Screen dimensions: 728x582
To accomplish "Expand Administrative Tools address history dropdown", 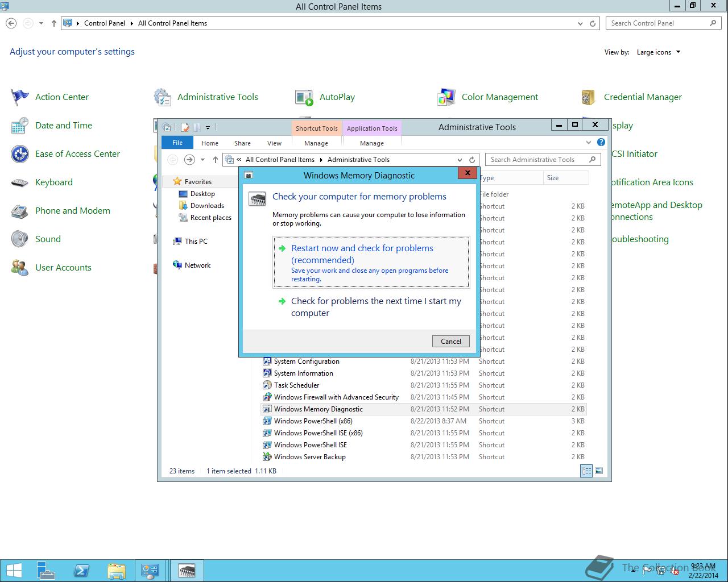I will [x=460, y=160].
